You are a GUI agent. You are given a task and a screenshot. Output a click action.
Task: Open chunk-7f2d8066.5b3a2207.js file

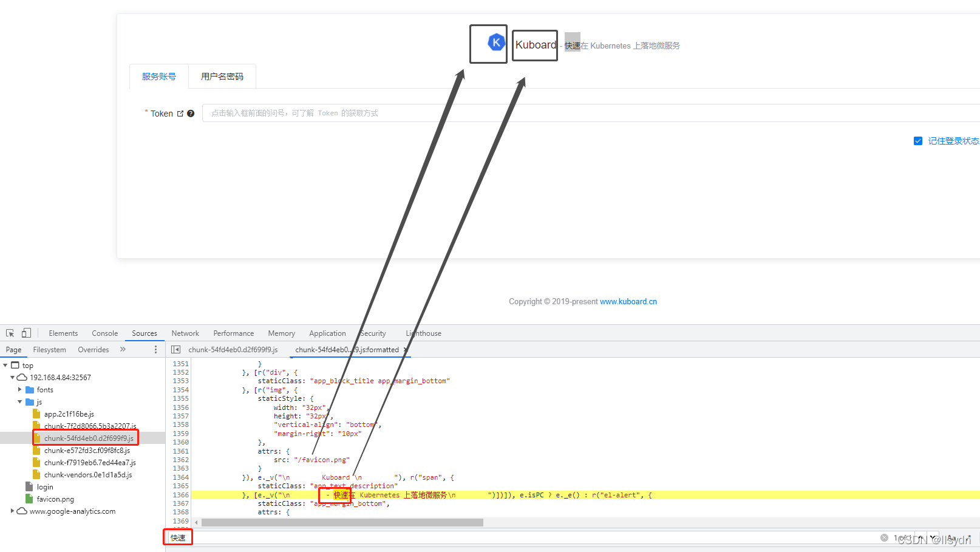point(90,426)
